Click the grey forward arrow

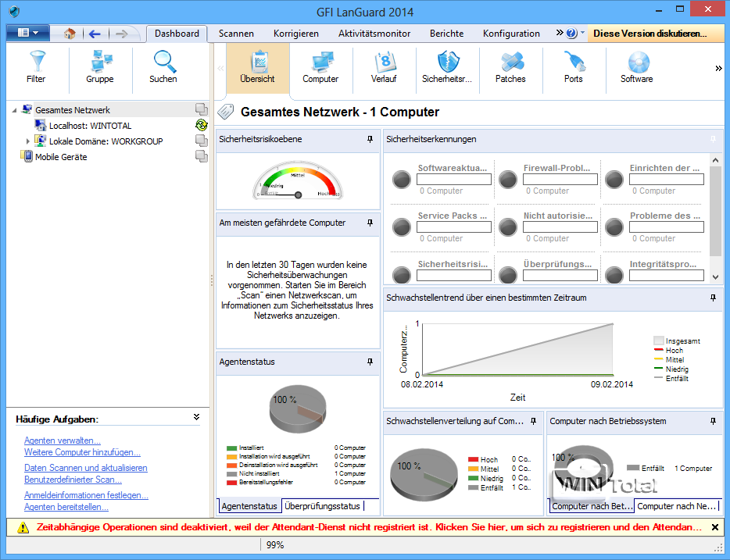[x=121, y=34]
